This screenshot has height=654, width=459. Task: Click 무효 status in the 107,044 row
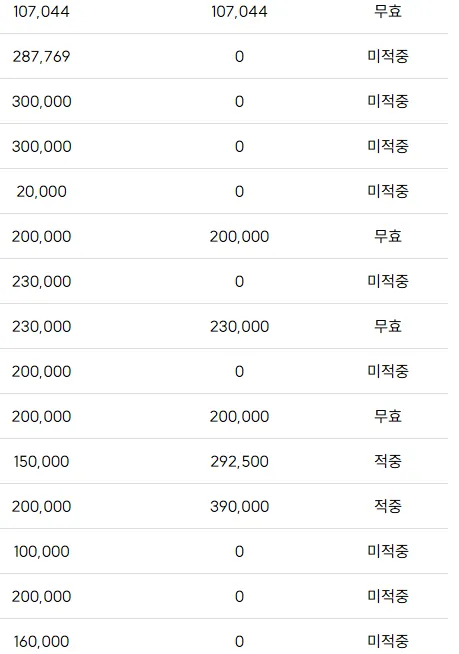[388, 11]
